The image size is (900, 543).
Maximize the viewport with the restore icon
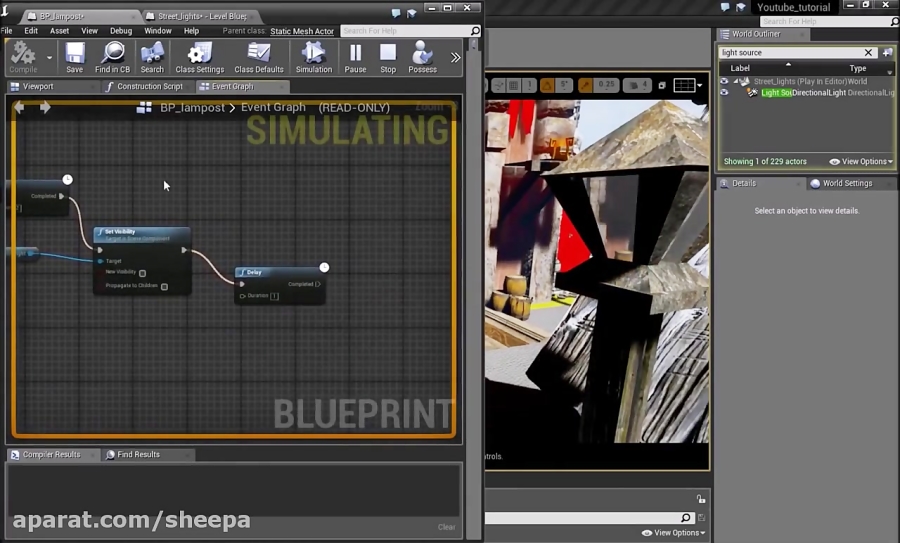pos(662,85)
